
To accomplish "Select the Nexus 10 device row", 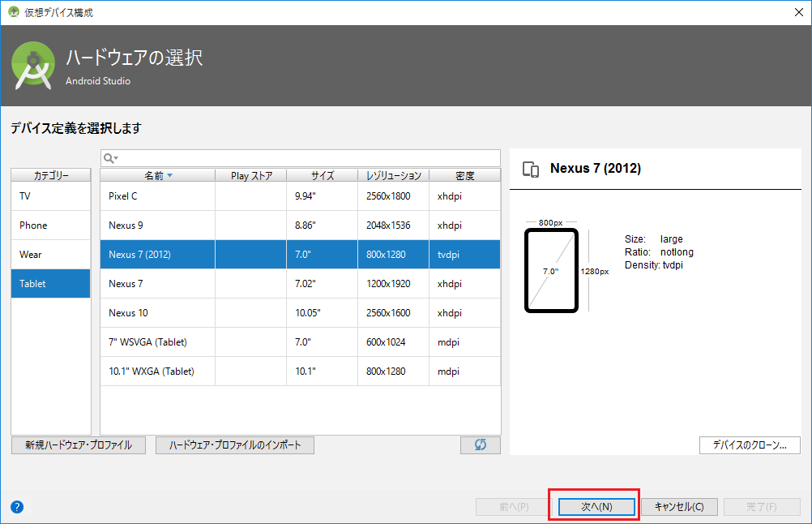I will (301, 313).
